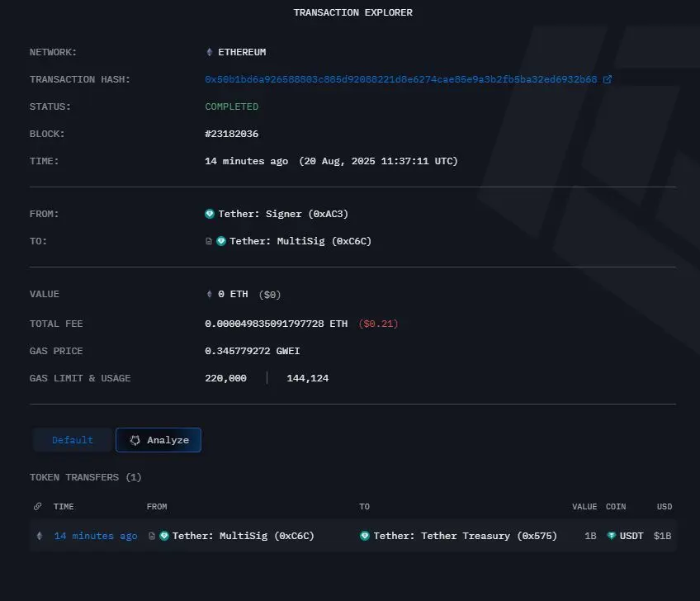Click ETH icon next to 0 ETH value
Viewport: 700px width, 601px height.
209,294
